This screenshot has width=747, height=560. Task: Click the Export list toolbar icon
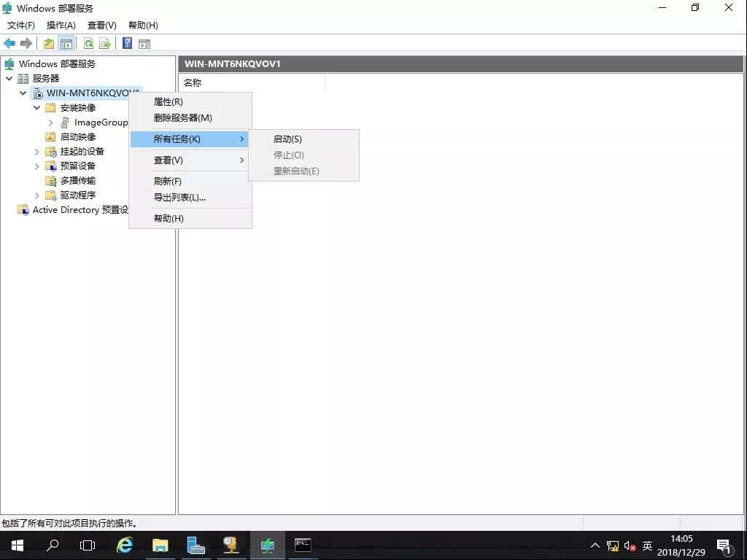click(x=105, y=44)
